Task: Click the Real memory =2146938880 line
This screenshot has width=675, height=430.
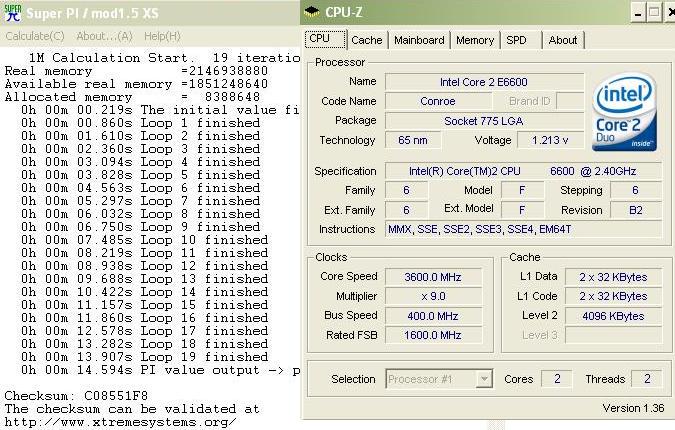Action: pos(136,71)
